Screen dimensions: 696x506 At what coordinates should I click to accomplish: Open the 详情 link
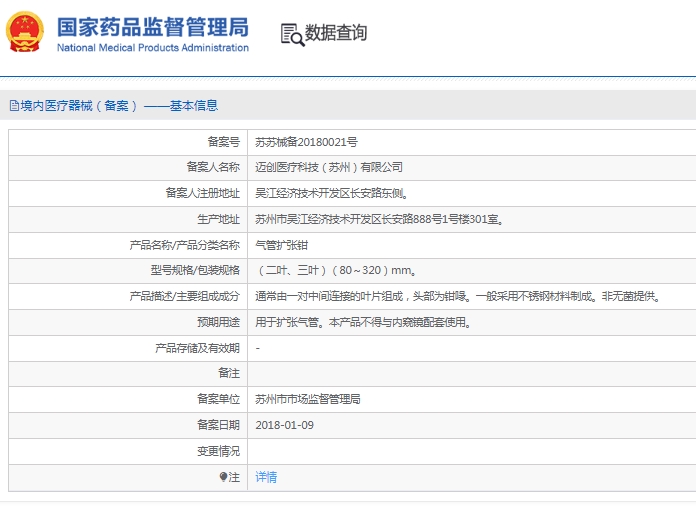click(x=266, y=477)
